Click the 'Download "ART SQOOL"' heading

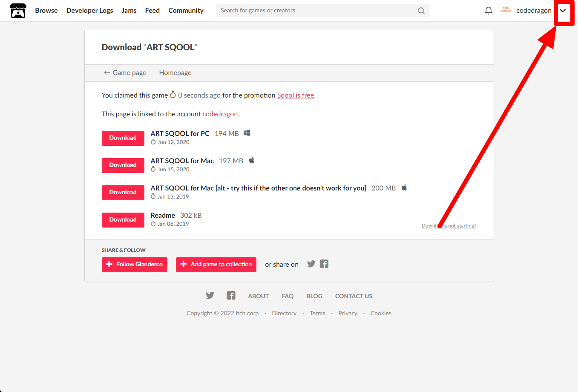[150, 47]
